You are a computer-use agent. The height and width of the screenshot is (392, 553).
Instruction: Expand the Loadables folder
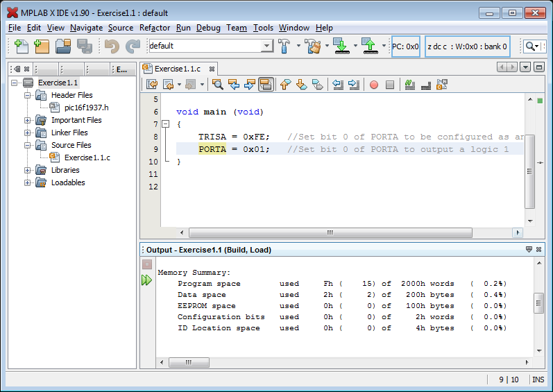click(x=27, y=182)
